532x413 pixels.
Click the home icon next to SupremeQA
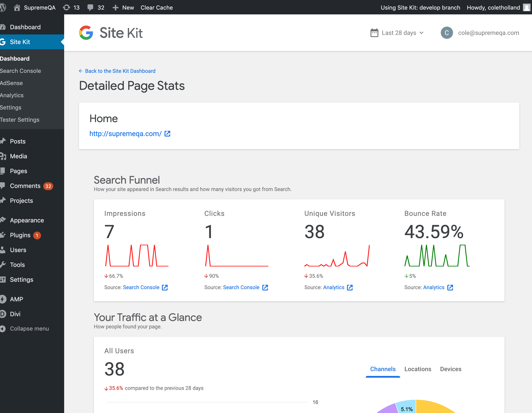17,8
